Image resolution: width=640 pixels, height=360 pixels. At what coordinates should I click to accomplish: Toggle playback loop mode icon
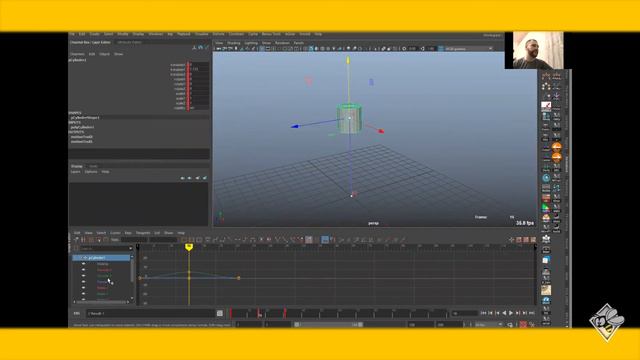tap(510, 324)
